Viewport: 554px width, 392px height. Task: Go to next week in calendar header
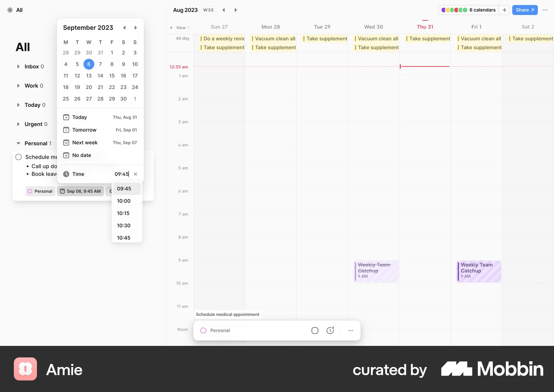[x=235, y=10]
